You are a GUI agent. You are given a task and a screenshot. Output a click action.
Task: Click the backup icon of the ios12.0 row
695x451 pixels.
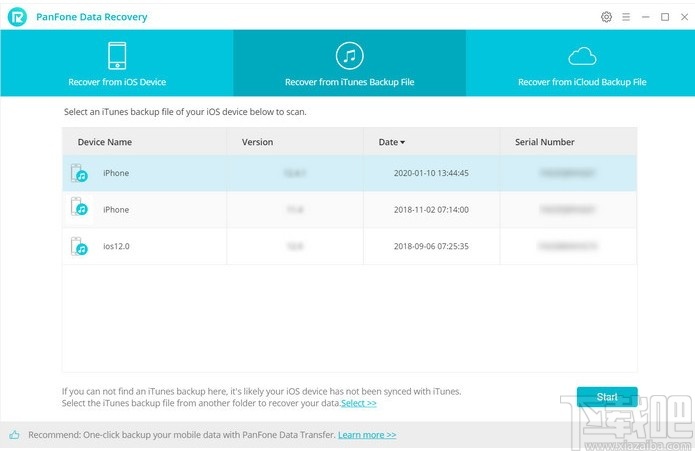(x=79, y=246)
